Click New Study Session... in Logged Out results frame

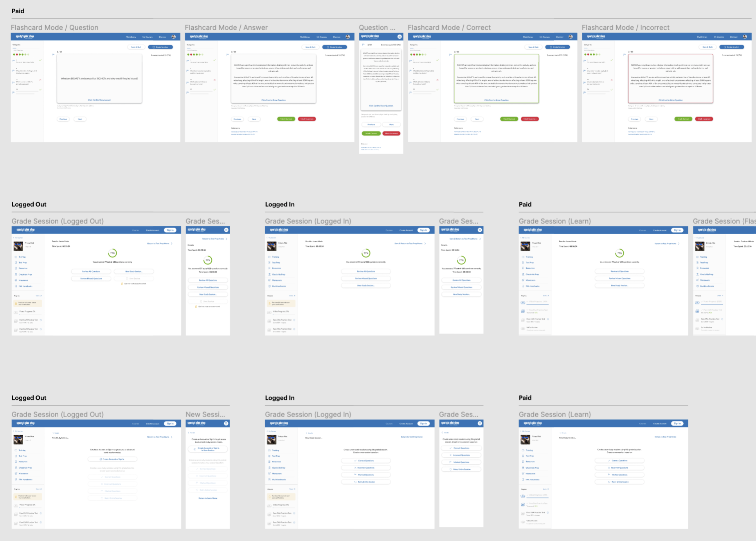pyautogui.click(x=134, y=271)
